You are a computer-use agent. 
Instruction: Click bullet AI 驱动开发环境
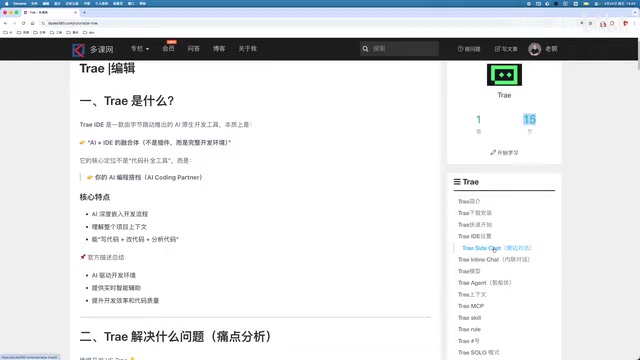pyautogui.click(x=113, y=276)
